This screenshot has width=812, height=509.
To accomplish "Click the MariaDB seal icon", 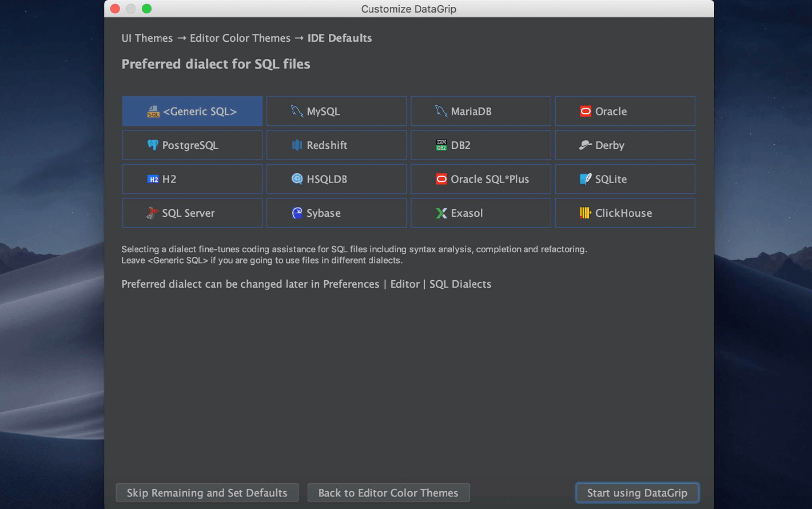I will (441, 111).
